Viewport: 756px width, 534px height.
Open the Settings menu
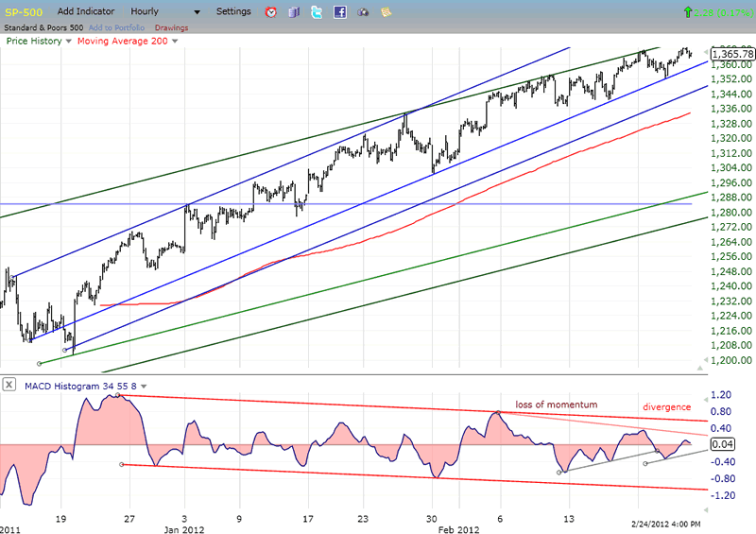click(233, 12)
